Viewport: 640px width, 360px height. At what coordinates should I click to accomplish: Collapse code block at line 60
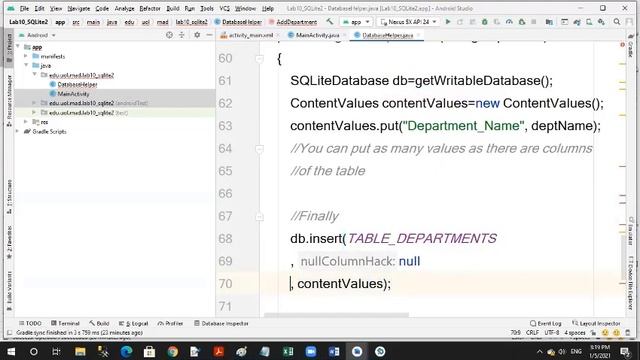[x=260, y=59]
